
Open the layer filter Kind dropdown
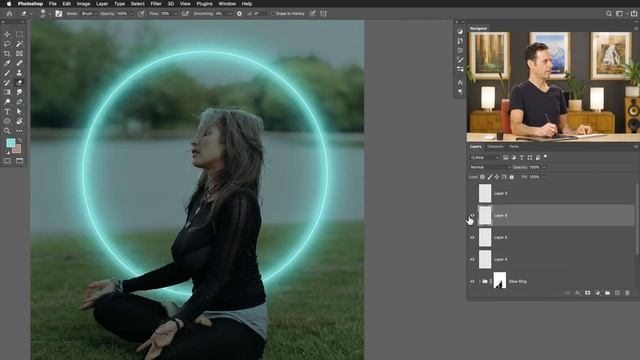(484, 158)
